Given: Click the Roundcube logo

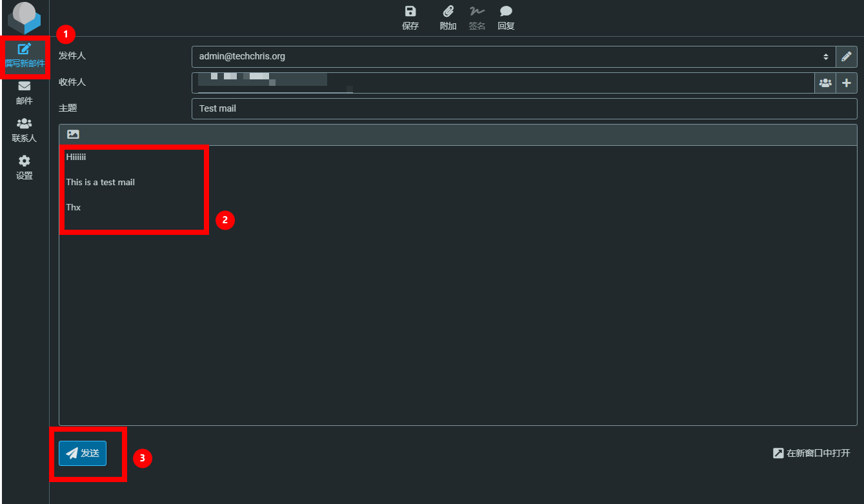Looking at the screenshot, I should tap(25, 18).
